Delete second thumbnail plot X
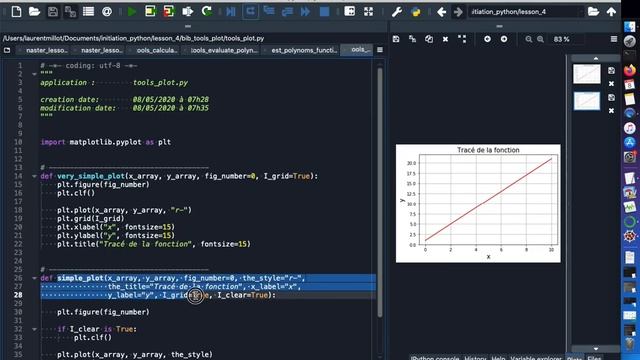 coord(611,111)
